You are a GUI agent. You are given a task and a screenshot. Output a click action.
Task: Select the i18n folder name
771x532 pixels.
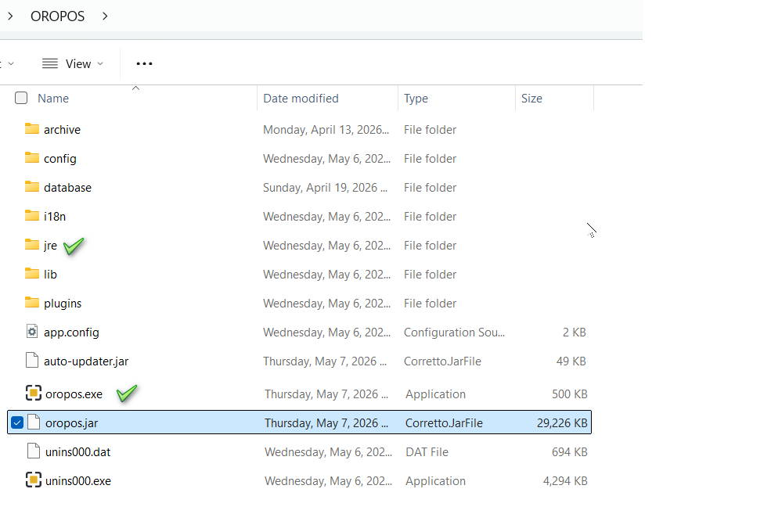(x=55, y=217)
